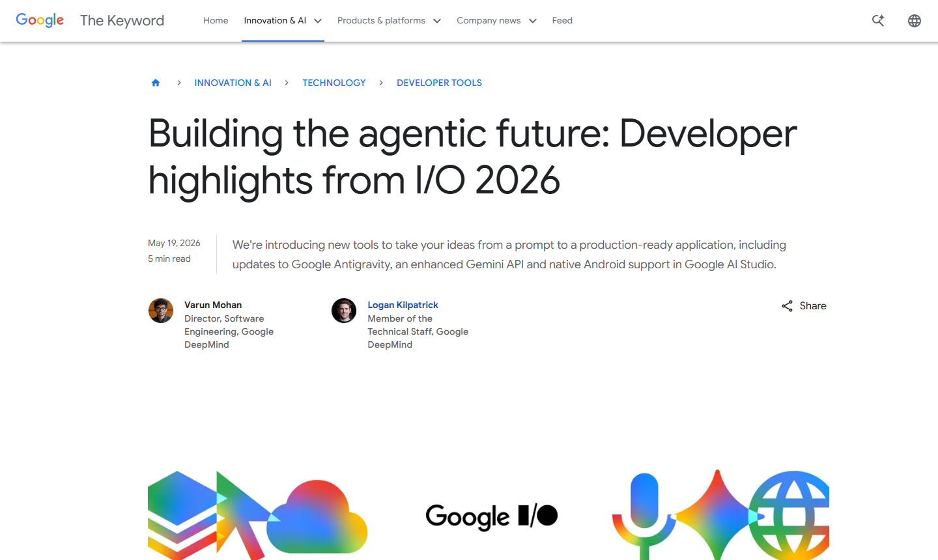Expand the Innovation & AI chevron
The width and height of the screenshot is (938, 560).
click(x=318, y=21)
